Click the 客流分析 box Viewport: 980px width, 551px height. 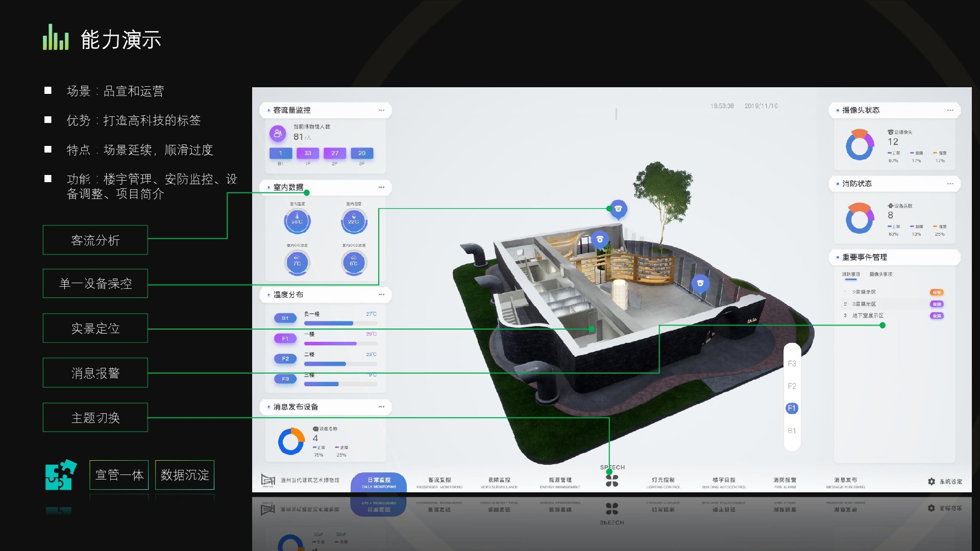95,240
